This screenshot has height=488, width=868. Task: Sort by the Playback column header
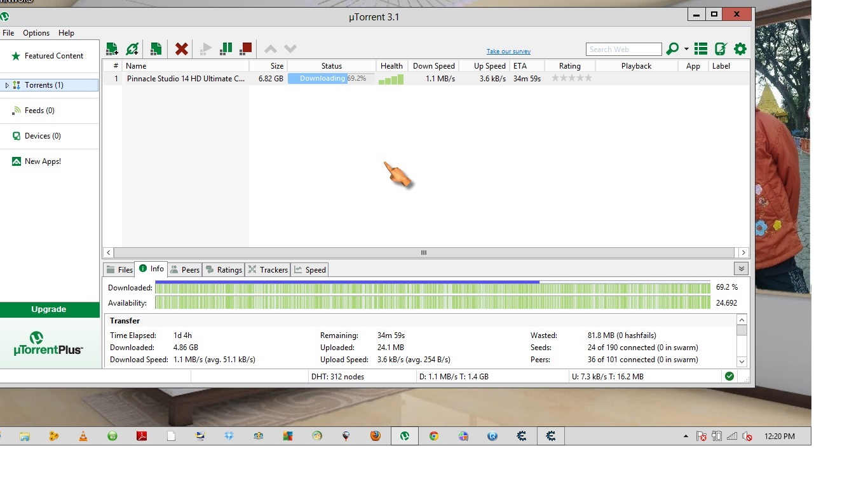tap(636, 66)
